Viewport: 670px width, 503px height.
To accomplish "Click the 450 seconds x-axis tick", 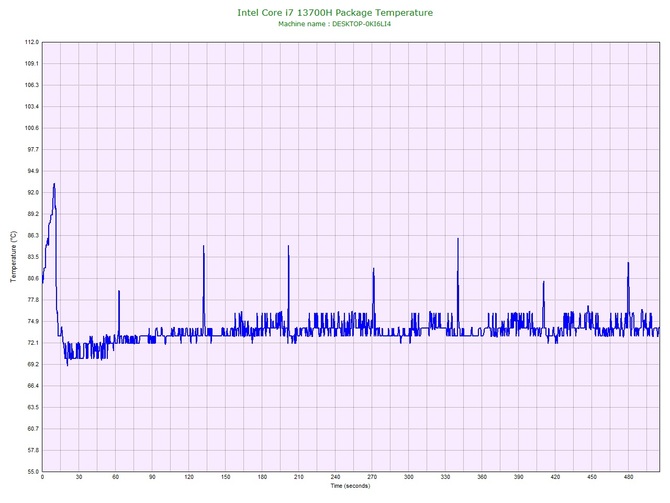I will 592,477.
